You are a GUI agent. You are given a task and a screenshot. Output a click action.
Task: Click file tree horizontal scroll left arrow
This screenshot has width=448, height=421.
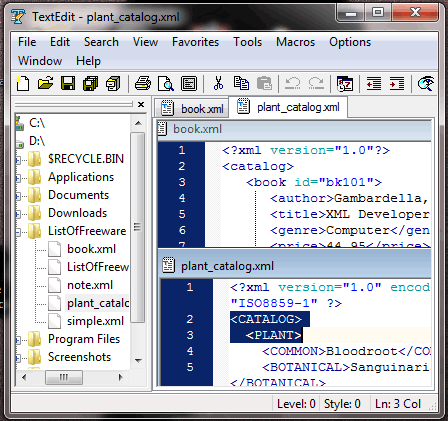(24, 377)
